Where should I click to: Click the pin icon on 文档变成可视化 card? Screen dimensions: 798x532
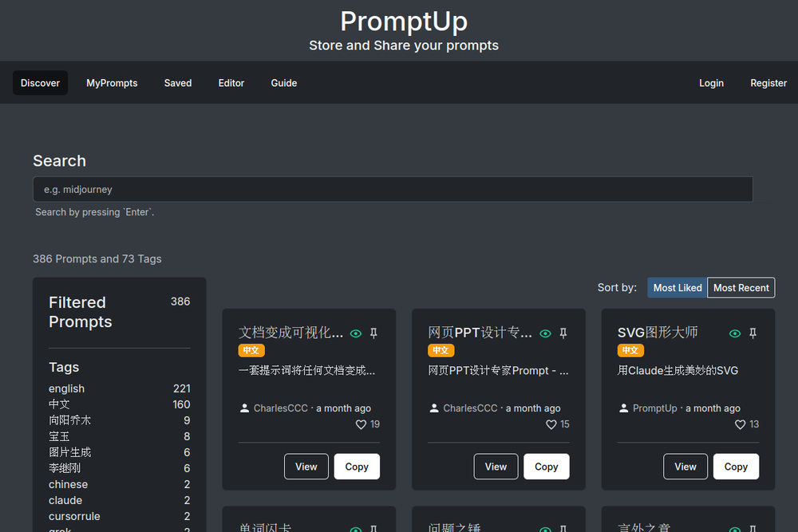[373, 333]
